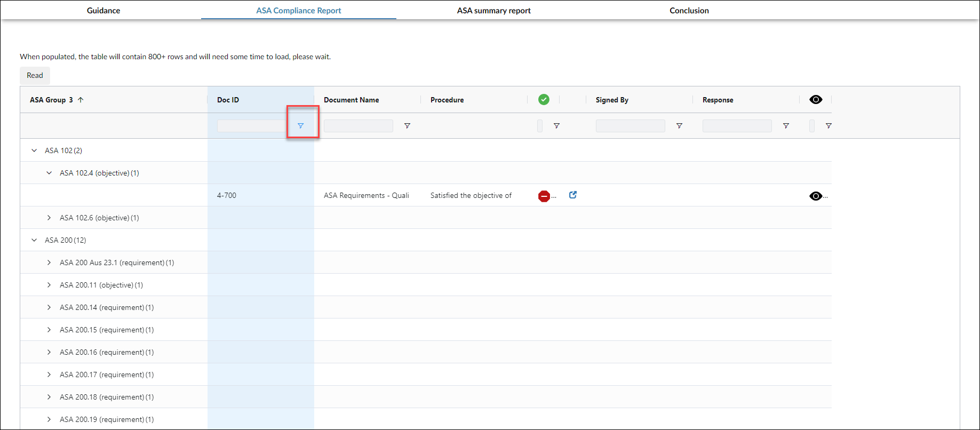
Task: Focus the Response filter input field
Action: [x=737, y=126]
